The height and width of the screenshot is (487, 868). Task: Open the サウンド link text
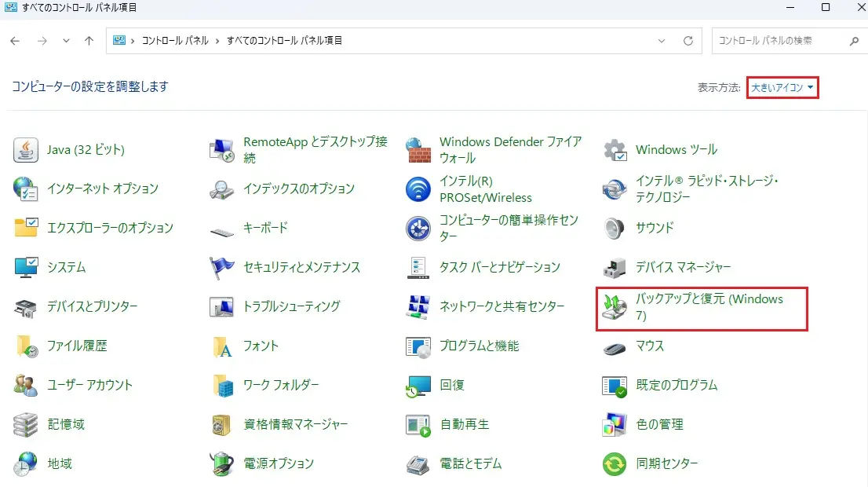point(655,228)
